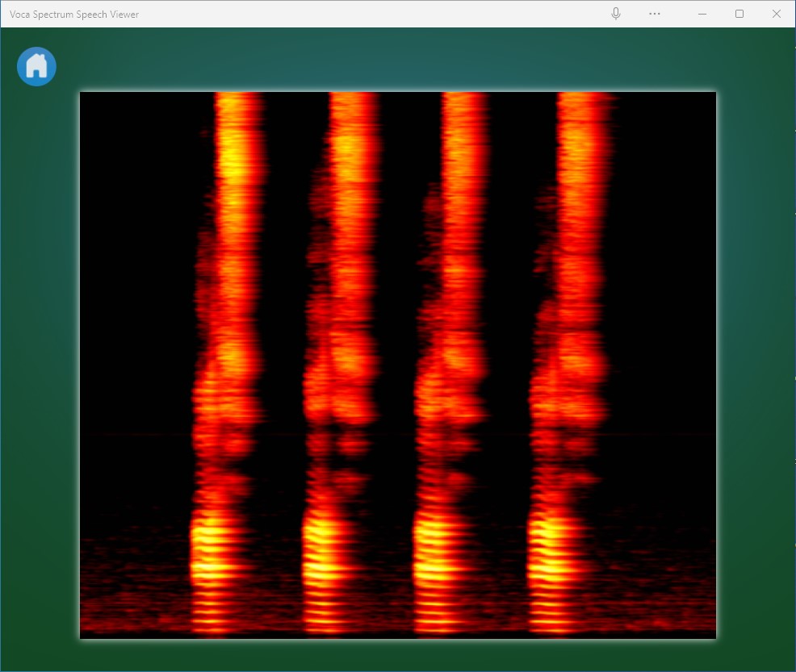The image size is (796, 672).
Task: Go to the home screen
Action: (36, 66)
